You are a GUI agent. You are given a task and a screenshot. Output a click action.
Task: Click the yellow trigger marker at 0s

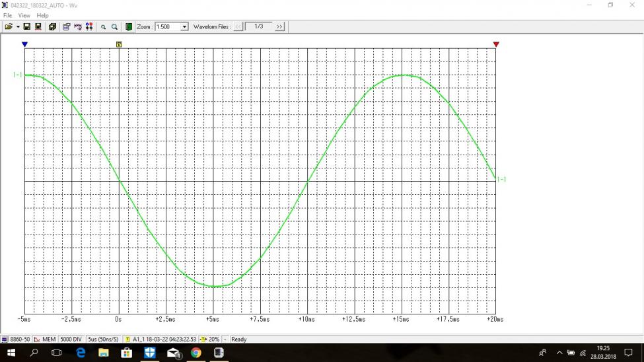point(119,44)
